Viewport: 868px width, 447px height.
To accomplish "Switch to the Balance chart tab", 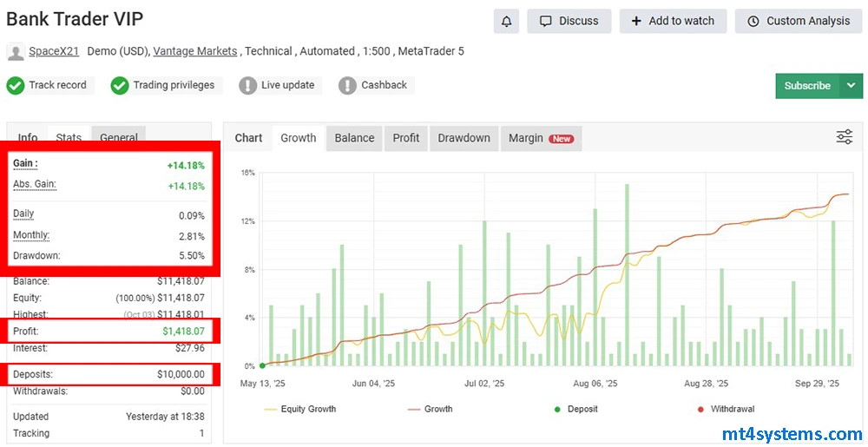I will pyautogui.click(x=354, y=138).
